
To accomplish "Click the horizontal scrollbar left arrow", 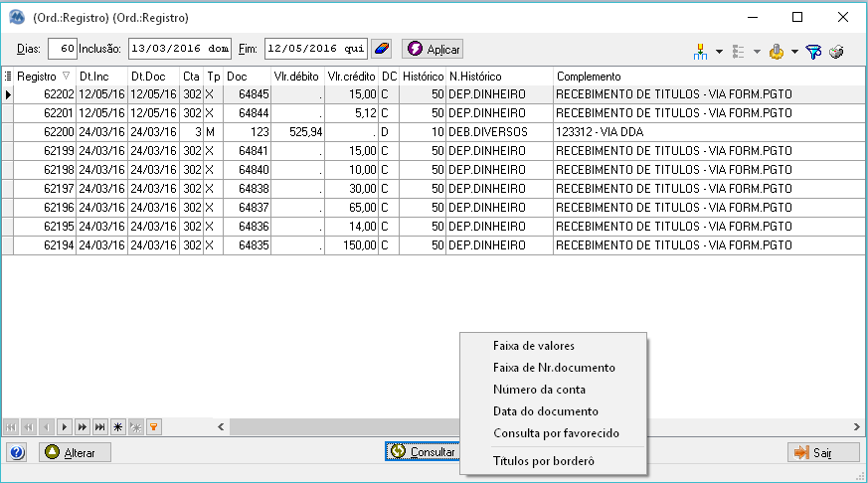I will pyautogui.click(x=221, y=427).
